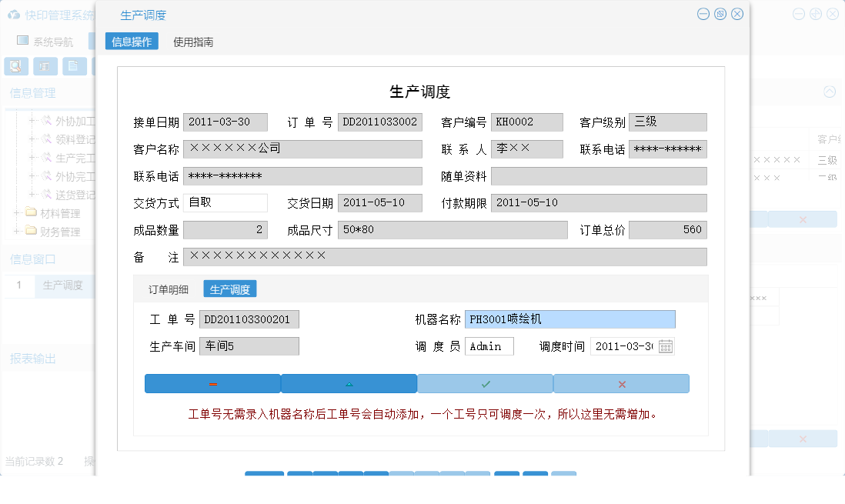845x504 pixels.
Task: Click the document toolbar icon
Action: (73, 66)
